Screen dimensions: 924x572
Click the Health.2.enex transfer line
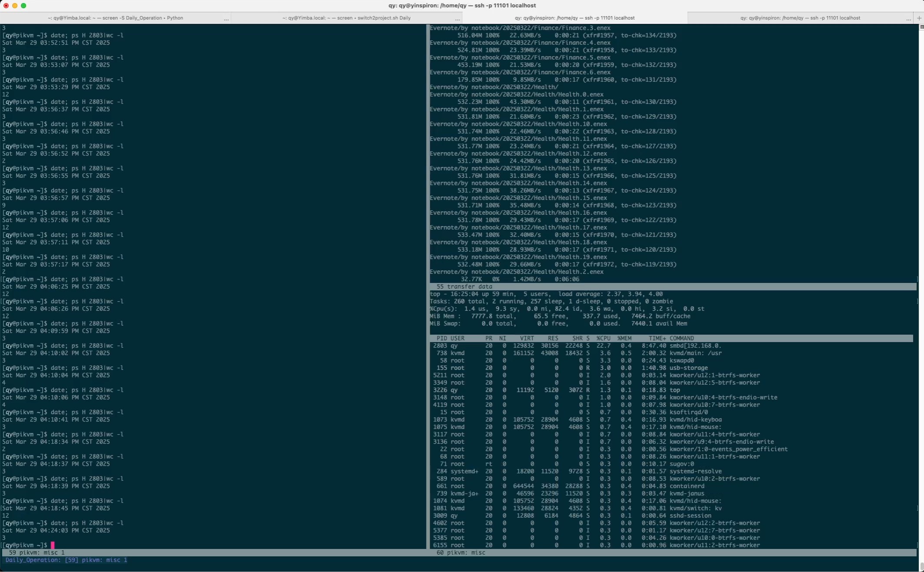click(x=517, y=272)
